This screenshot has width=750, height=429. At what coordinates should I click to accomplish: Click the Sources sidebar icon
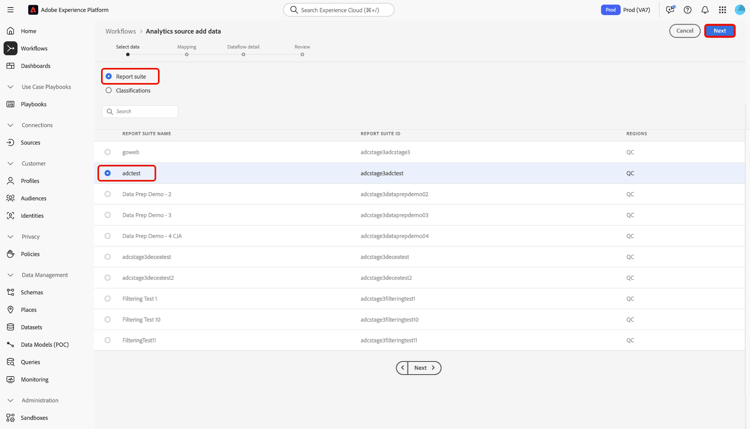(11, 143)
